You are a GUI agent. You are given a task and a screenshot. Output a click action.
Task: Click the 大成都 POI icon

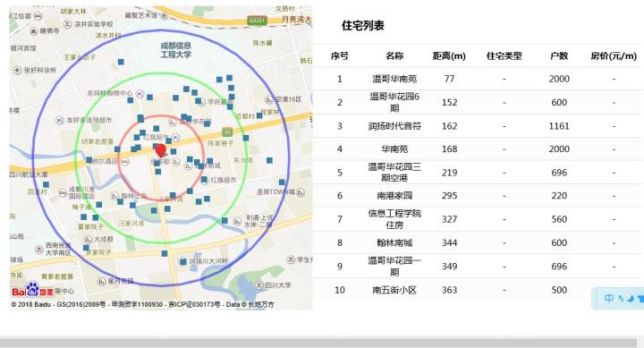click(88, 239)
